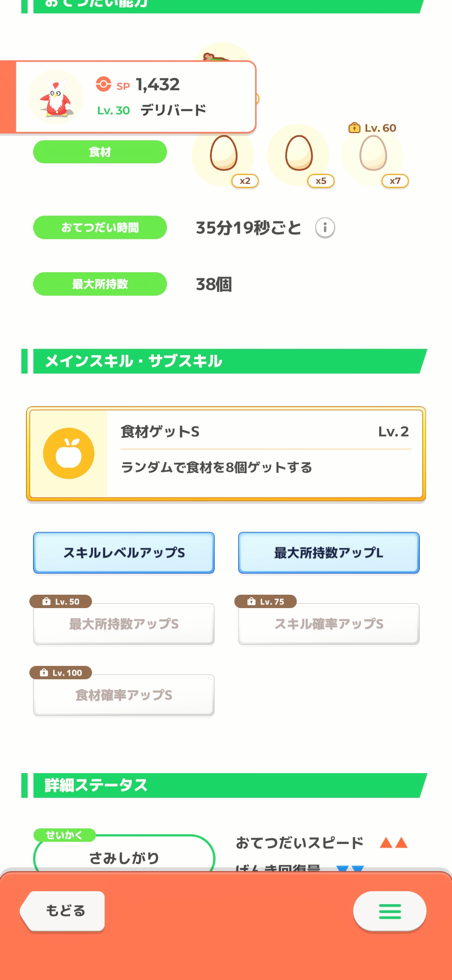Image resolution: width=452 pixels, height=980 pixels.
Task: Tap the おてつだい時間 green label
Action: 100,227
